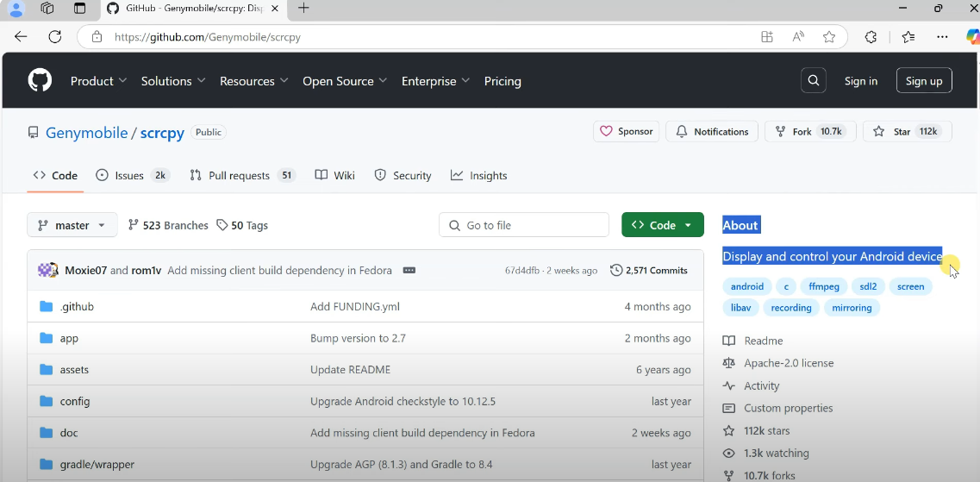Select the ffmpeg topic tag

coord(824,286)
